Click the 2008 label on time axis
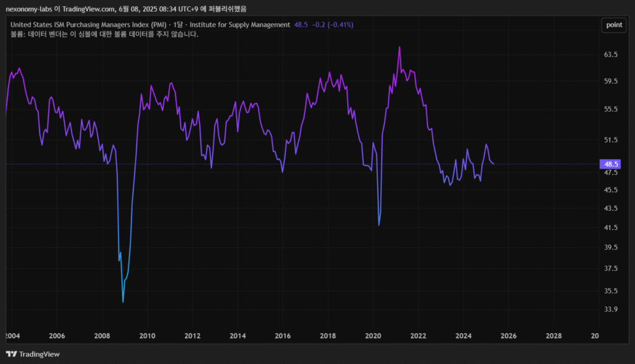 click(102, 335)
